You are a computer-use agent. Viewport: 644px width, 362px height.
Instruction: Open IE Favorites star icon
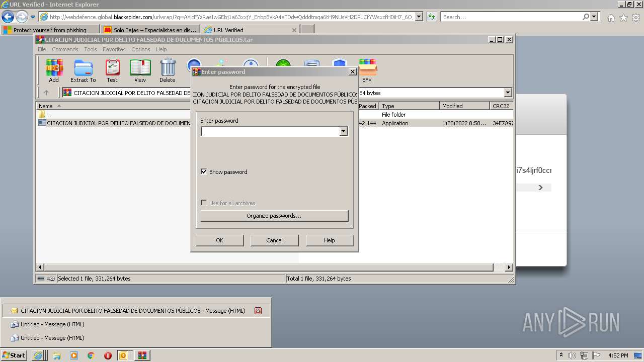tap(623, 18)
